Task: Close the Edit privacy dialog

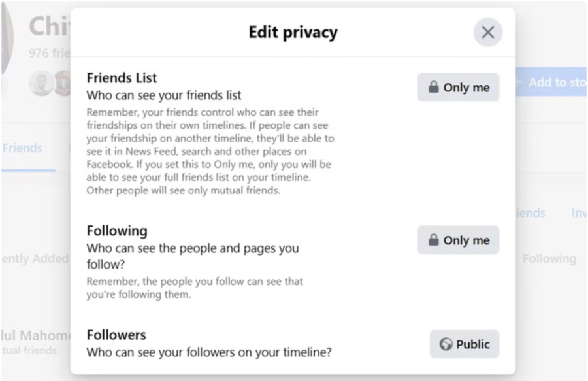Action: [487, 33]
